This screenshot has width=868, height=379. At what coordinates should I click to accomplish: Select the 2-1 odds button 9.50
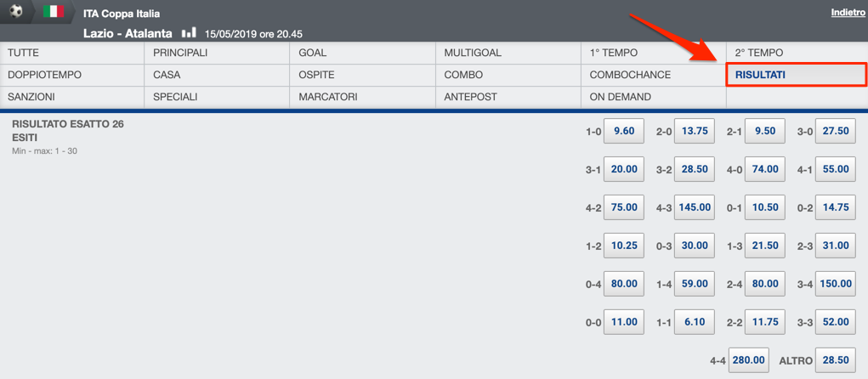coord(766,131)
